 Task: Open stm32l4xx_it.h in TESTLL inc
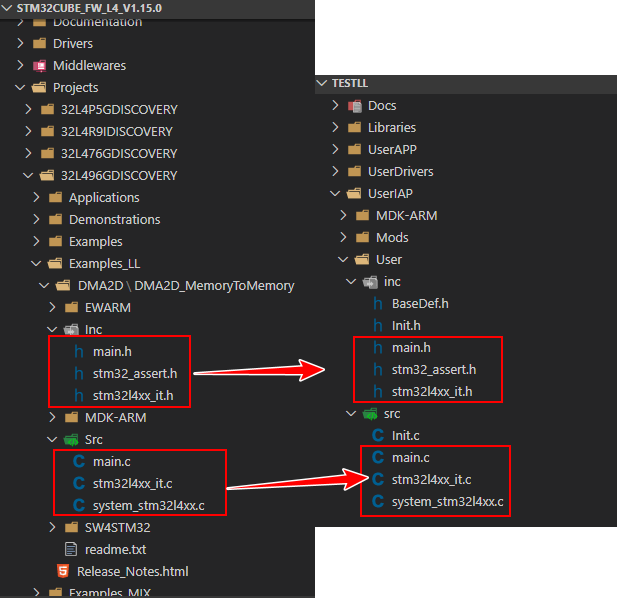pyautogui.click(x=432, y=392)
